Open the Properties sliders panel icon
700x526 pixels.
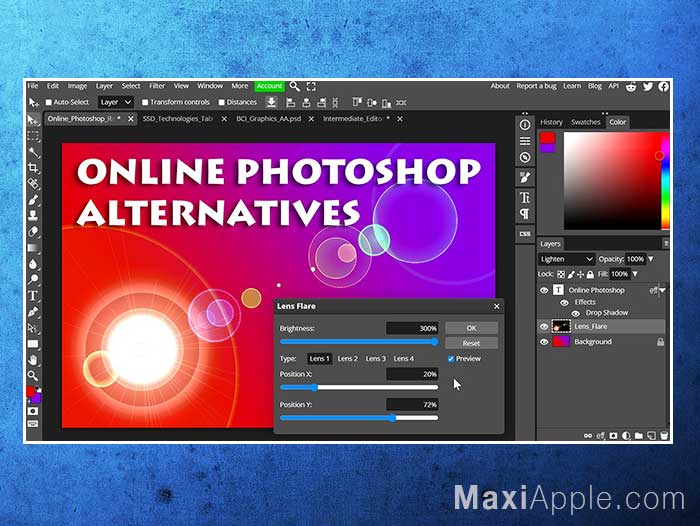coord(525,141)
